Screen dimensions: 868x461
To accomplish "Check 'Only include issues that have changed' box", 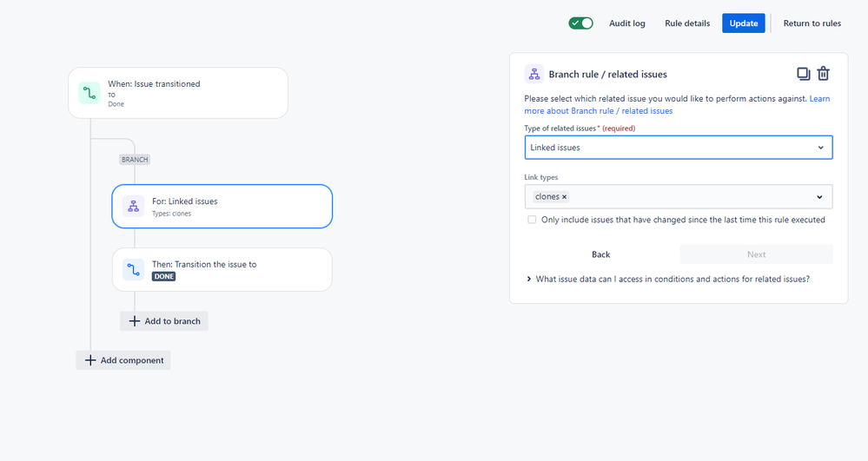I will coord(532,220).
